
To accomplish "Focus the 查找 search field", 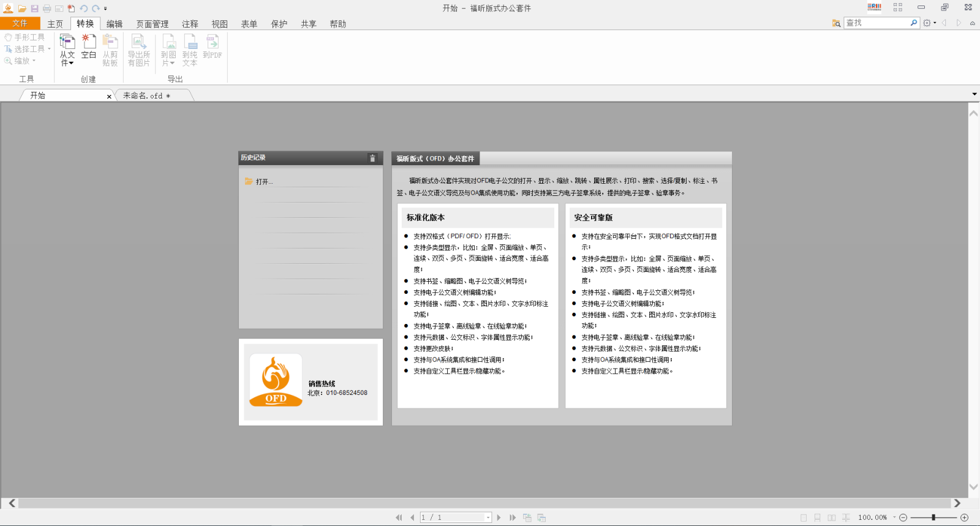I will click(x=877, y=23).
